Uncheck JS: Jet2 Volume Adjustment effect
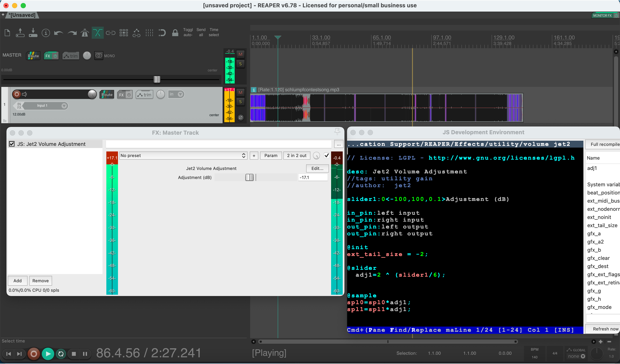 point(12,144)
